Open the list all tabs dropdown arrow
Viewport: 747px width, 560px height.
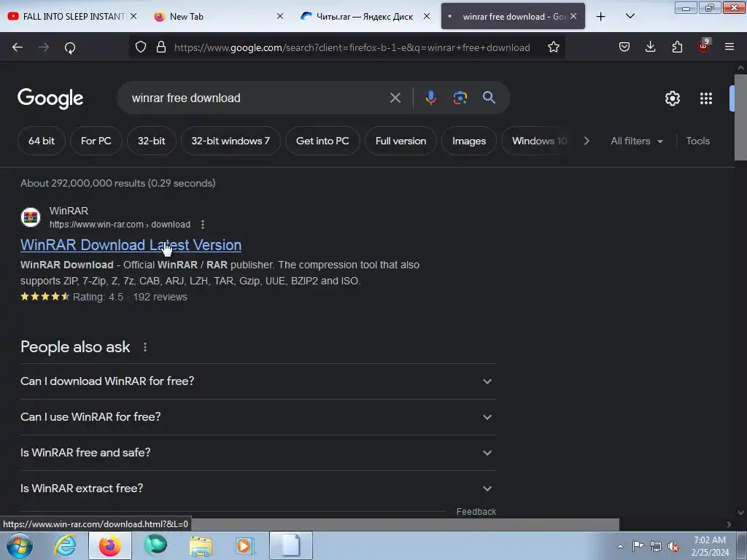[630, 16]
